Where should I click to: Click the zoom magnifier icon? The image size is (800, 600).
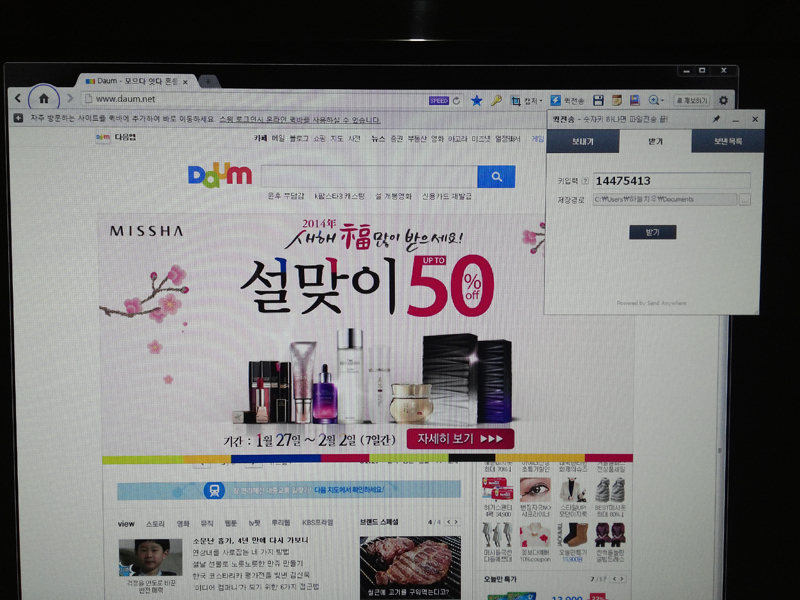(x=653, y=101)
